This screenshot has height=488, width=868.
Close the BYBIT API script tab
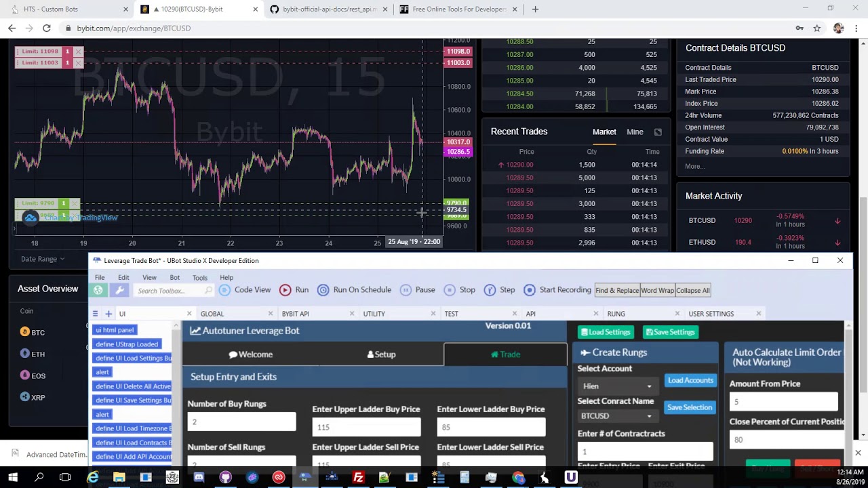352,314
